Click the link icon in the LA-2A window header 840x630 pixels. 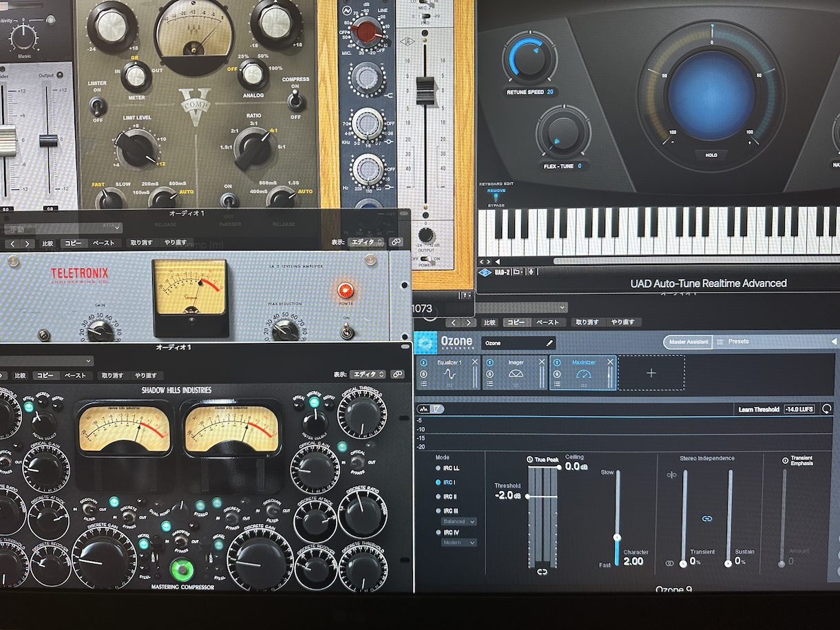pos(396,242)
